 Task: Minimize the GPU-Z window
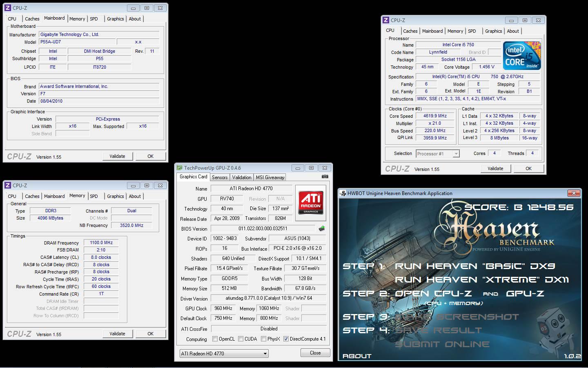tap(298, 168)
